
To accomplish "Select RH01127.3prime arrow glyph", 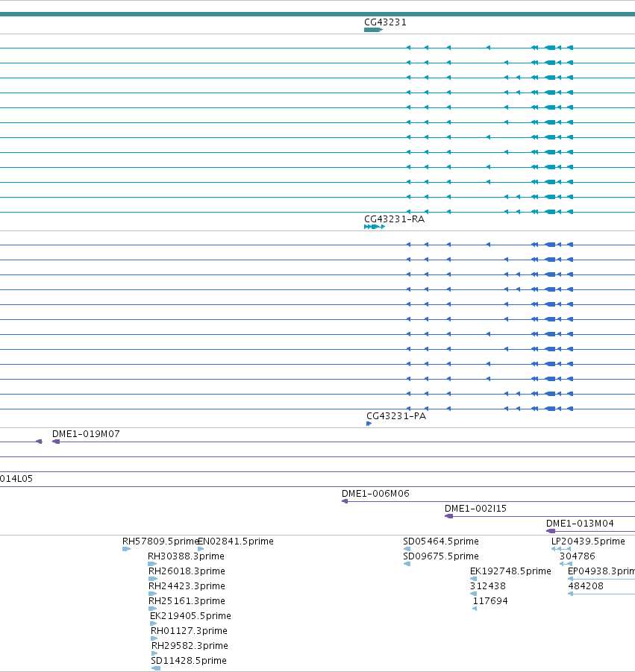I will pyautogui.click(x=154, y=639).
